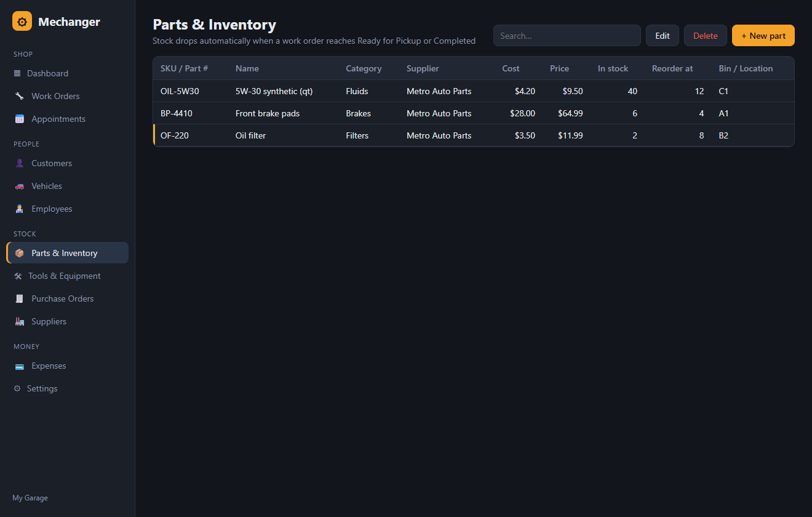The height and width of the screenshot is (517, 812).
Task: Click the Dashboard grid icon in sidebar
Action: [17, 73]
